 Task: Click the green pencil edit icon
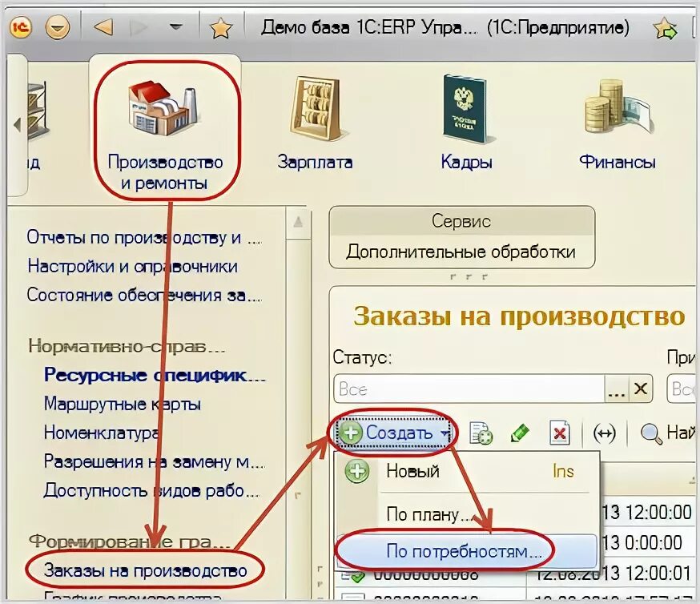point(520,433)
